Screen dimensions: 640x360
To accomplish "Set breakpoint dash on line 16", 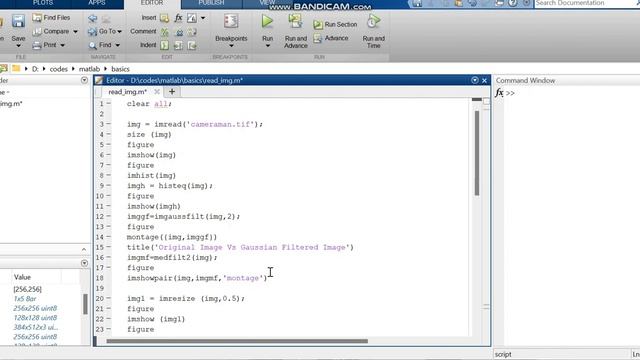I will click(x=109, y=258).
